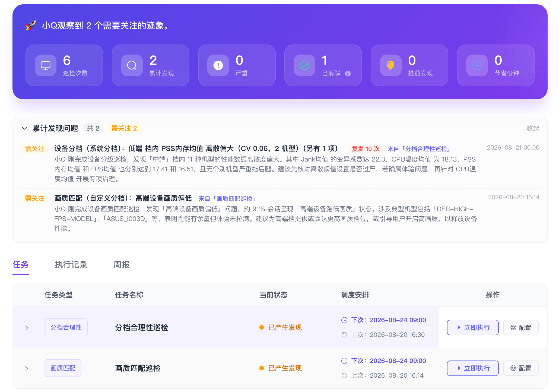Run 分档合理性巡检 now with 立即执行
Image resolution: width=559 pixels, height=392 pixels.
click(x=473, y=328)
